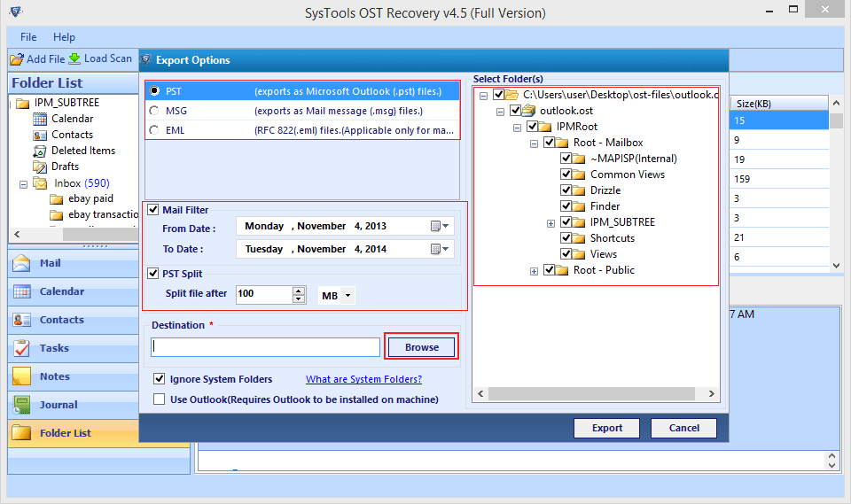Click the Browse button
This screenshot has height=504, width=851.
coord(422,346)
